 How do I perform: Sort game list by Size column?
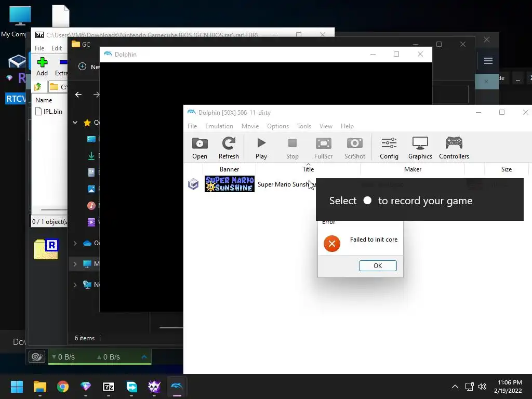(506, 169)
